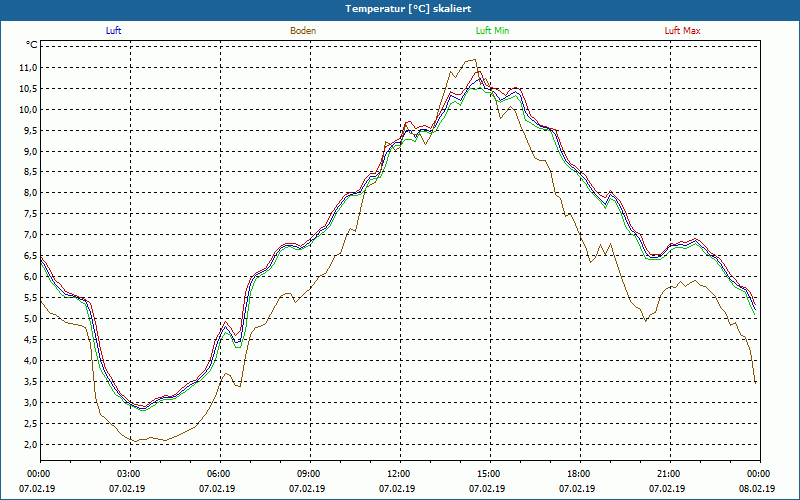Click the 2,0 y-axis value
The height and width of the screenshot is (500, 800).
(31, 444)
